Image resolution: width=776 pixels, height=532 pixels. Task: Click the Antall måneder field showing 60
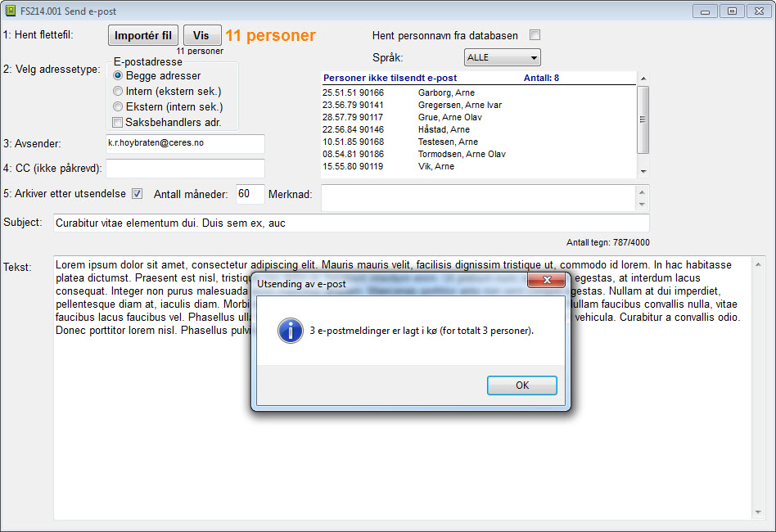tap(250, 194)
